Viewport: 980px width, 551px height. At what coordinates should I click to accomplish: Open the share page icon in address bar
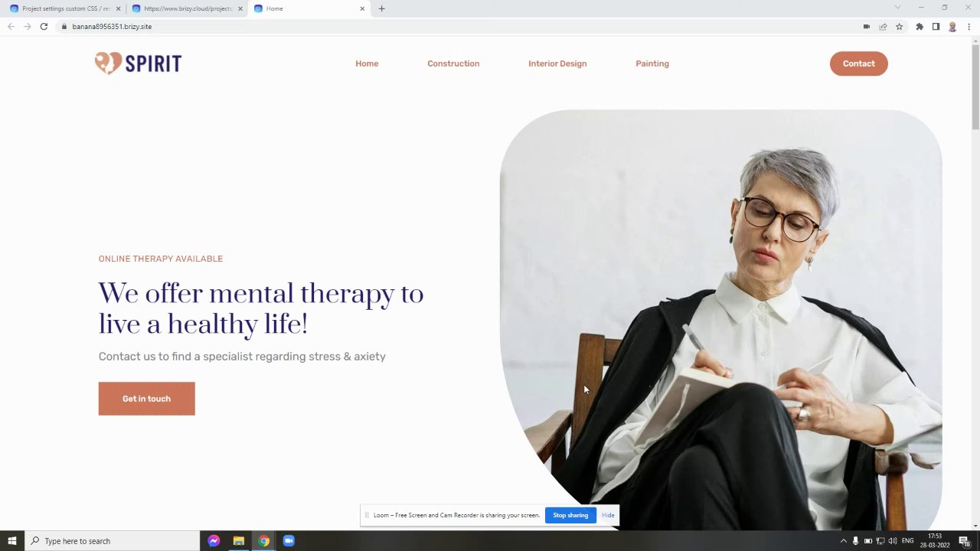pyautogui.click(x=883, y=26)
